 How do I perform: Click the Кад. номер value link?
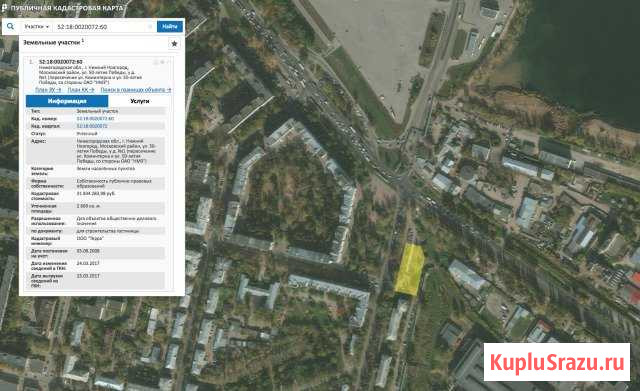click(96, 118)
